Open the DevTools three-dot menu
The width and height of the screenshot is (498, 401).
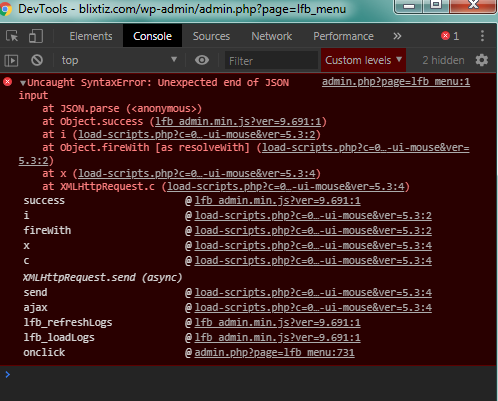click(x=482, y=36)
